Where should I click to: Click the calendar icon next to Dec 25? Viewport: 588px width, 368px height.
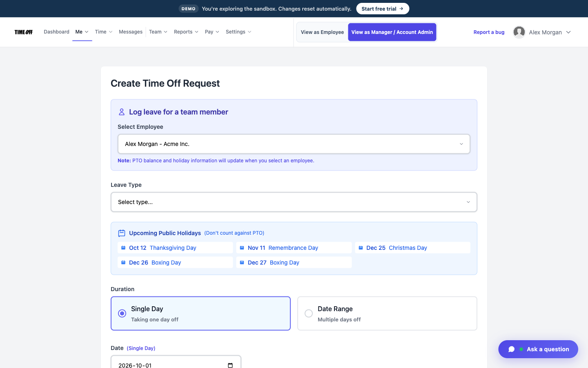coord(361,248)
